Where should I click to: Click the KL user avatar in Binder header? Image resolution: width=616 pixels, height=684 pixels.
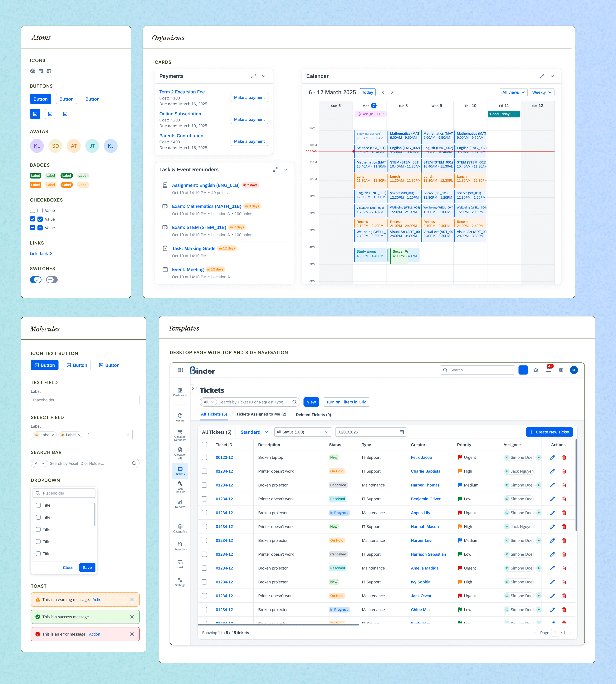coord(574,370)
